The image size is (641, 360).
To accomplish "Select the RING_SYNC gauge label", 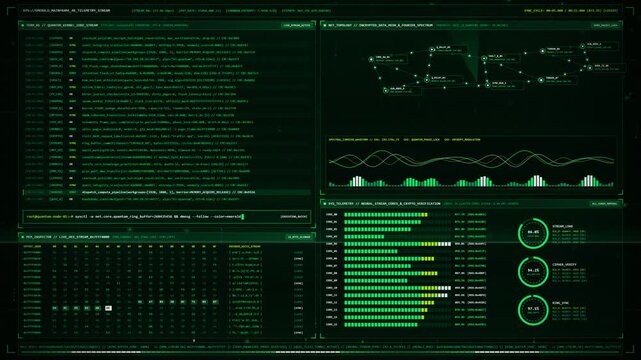I will [560, 303].
